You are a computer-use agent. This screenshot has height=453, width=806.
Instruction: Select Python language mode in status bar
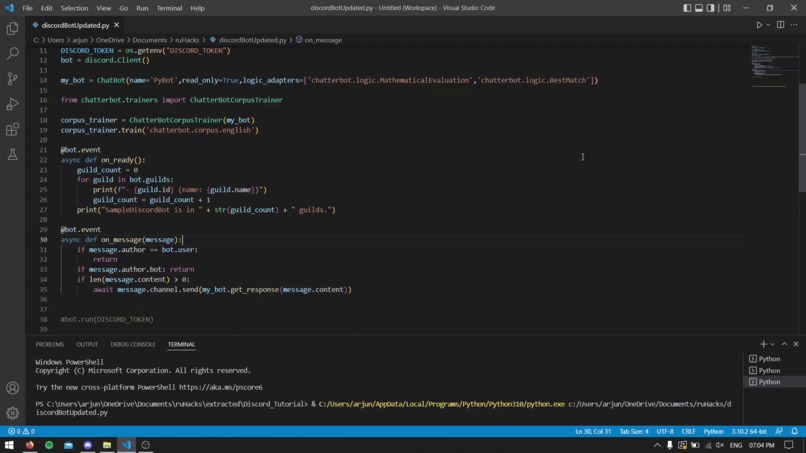(713, 431)
